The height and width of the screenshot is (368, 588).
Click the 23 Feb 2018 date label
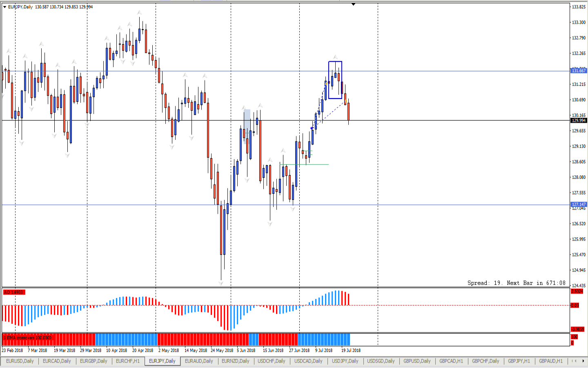pyautogui.click(x=12, y=350)
